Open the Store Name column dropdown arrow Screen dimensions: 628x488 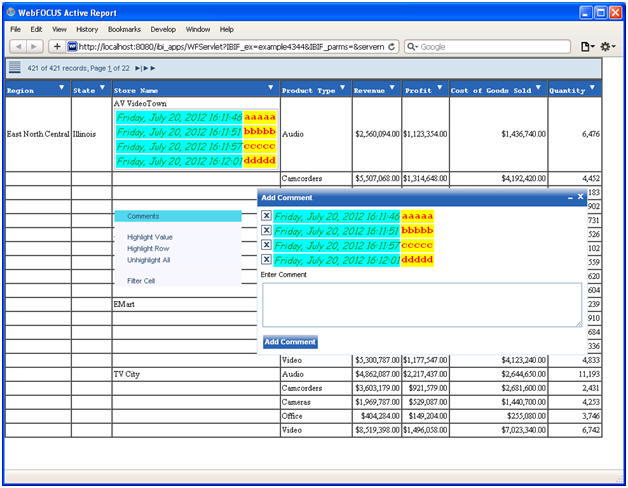(270, 87)
